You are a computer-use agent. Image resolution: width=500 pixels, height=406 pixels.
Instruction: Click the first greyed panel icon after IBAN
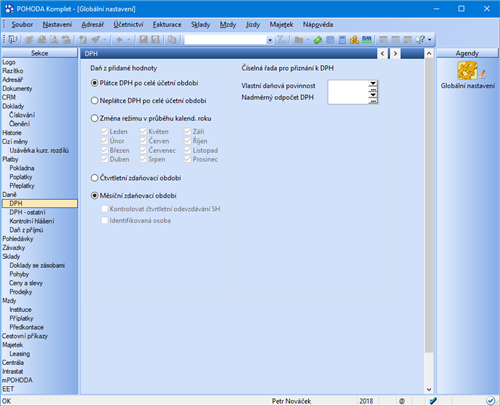[x=383, y=40]
